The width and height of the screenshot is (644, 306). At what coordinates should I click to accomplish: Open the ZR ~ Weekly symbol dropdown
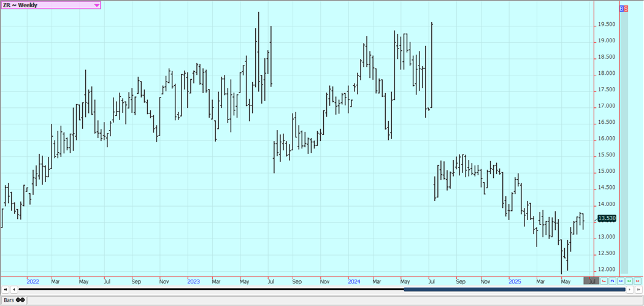(x=50, y=5)
